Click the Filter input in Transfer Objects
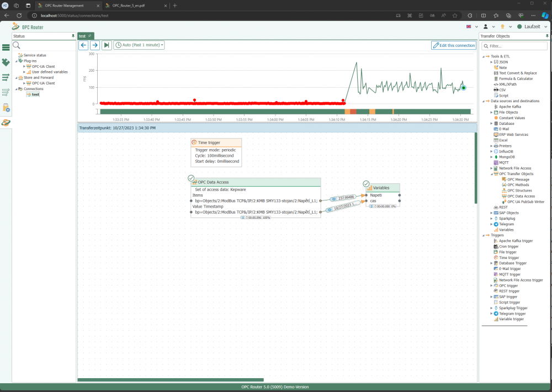This screenshot has height=392, width=552. point(514,46)
